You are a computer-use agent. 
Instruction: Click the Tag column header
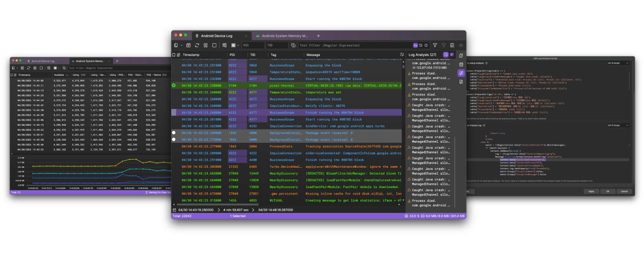pos(273,54)
